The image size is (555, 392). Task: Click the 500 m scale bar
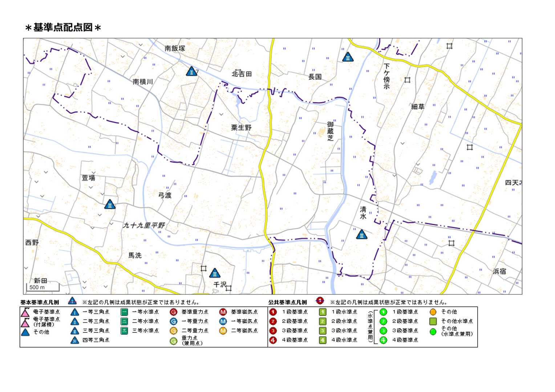pos(42,287)
